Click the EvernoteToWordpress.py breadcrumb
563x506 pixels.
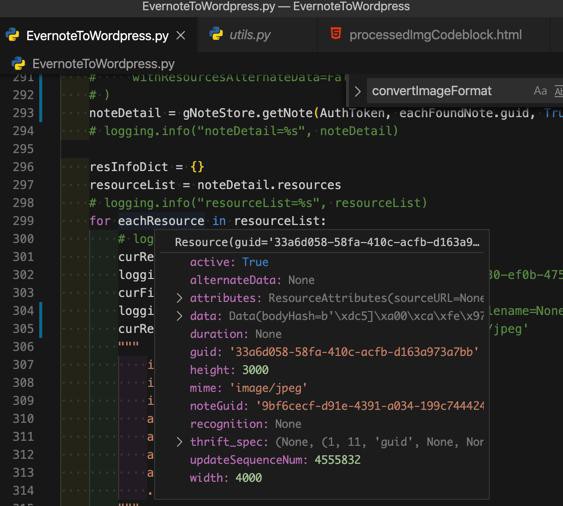103,64
